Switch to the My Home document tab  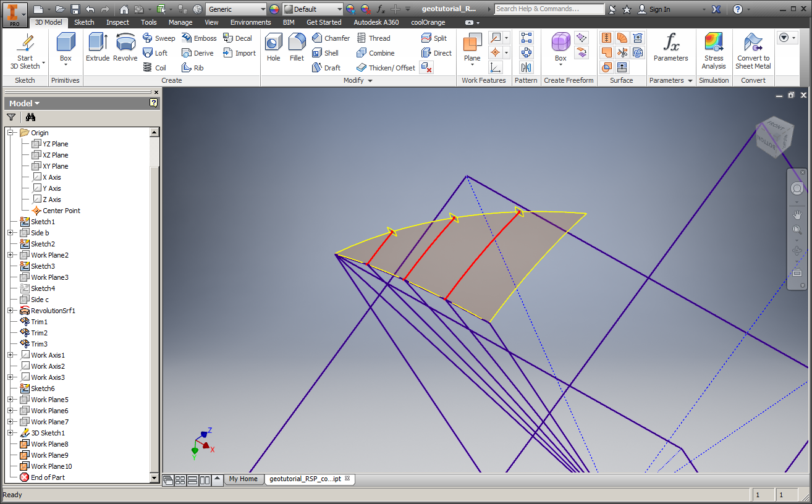tap(243, 479)
